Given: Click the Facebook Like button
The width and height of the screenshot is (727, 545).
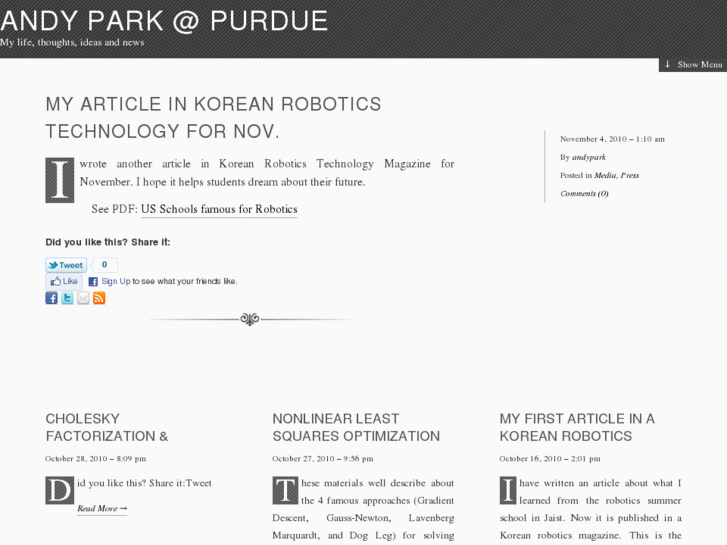Looking at the screenshot, I should pos(64,281).
